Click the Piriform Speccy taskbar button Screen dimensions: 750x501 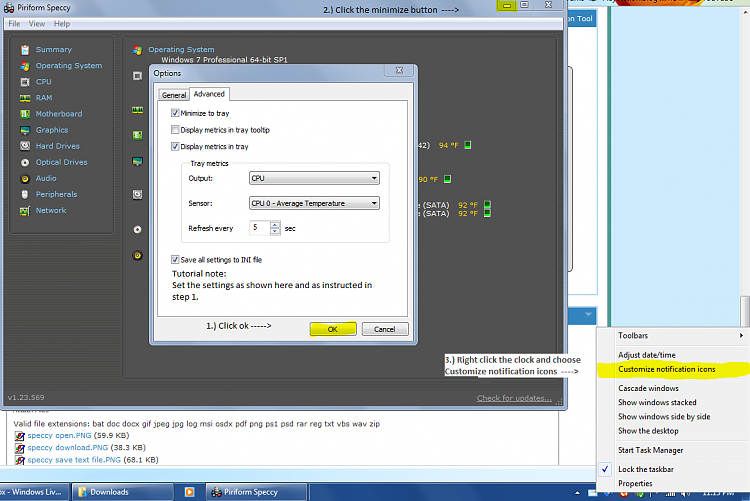256,492
